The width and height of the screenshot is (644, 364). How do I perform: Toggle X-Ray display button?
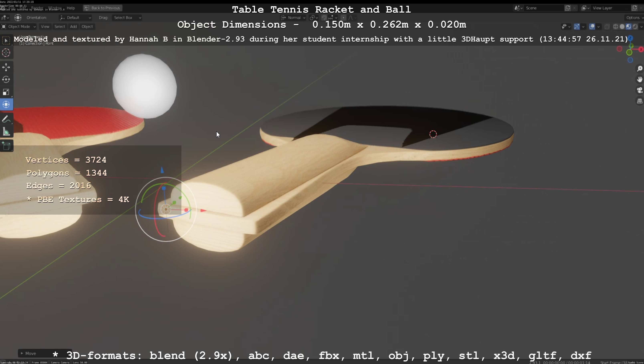(607, 26)
